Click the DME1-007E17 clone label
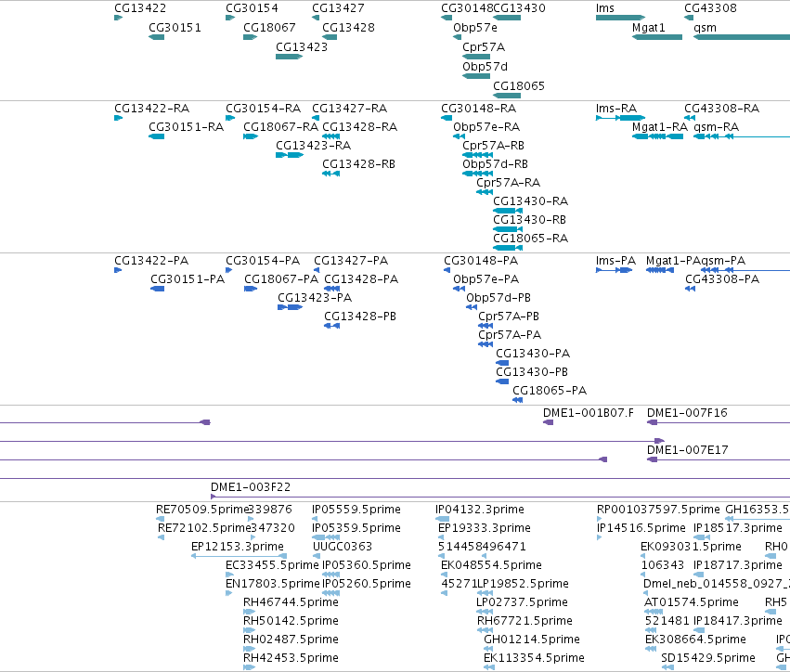790x672 pixels. coord(688,450)
